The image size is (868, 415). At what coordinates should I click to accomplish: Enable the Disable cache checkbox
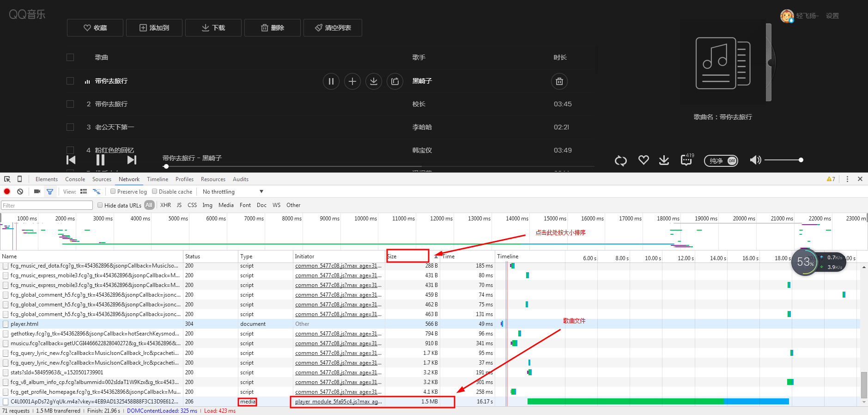point(155,191)
